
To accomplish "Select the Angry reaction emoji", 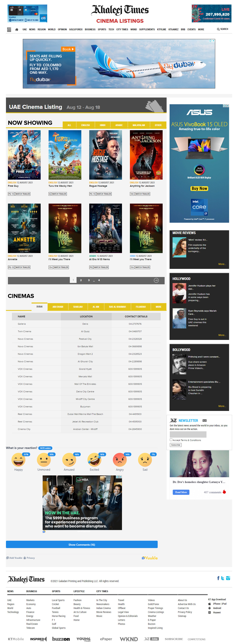I will 120,460.
